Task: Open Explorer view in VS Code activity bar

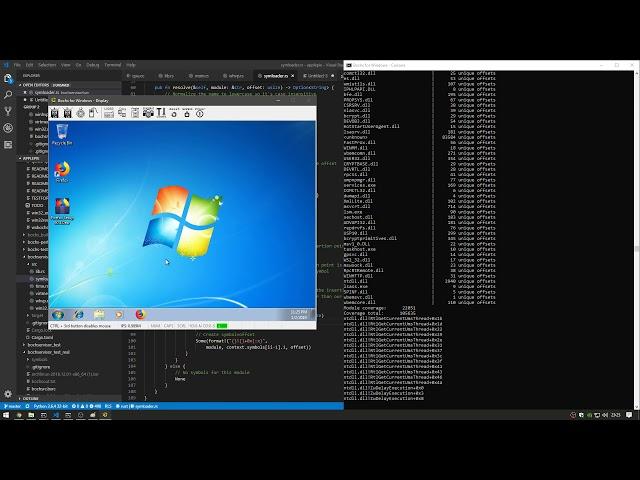Action: [x=8, y=78]
